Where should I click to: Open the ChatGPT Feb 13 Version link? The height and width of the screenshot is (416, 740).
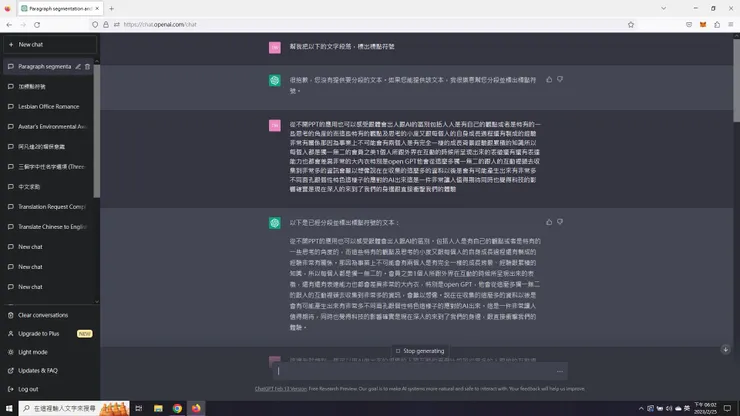pos(280,389)
